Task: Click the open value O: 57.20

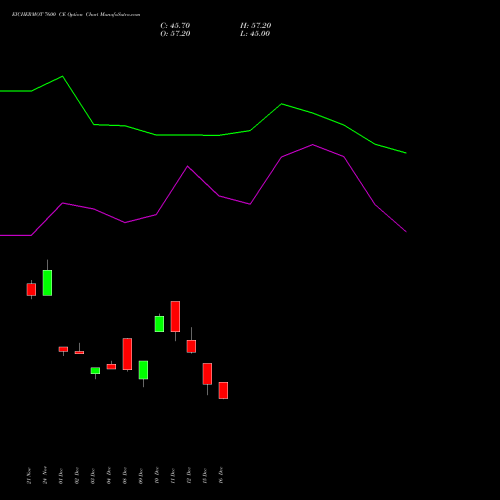Action: [x=175, y=34]
